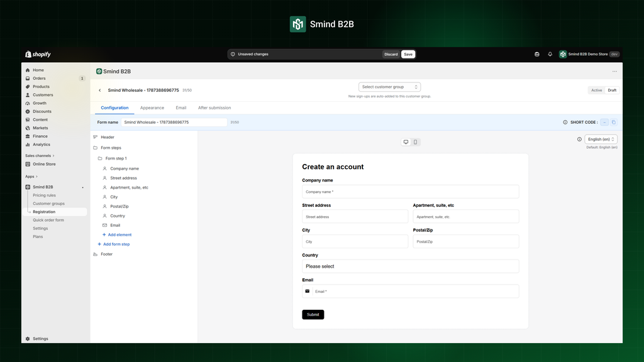
Task: Switch preview to mobile view
Action: (x=415, y=142)
